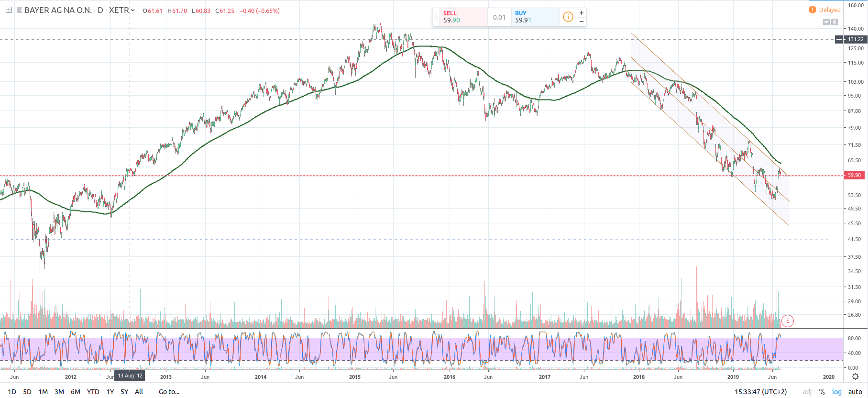
Task: Open chart settings via the gear icon
Action: (856, 377)
